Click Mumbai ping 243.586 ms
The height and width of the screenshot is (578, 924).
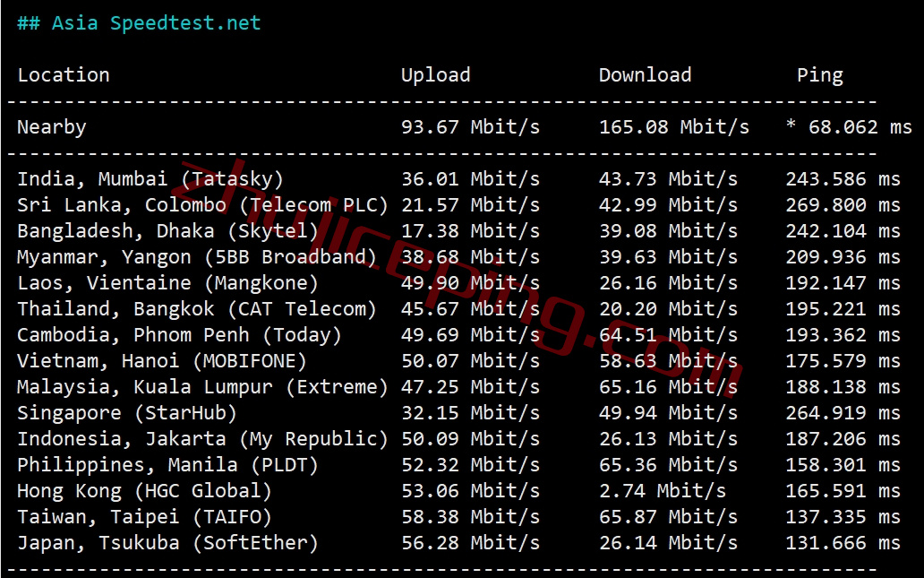point(843,178)
